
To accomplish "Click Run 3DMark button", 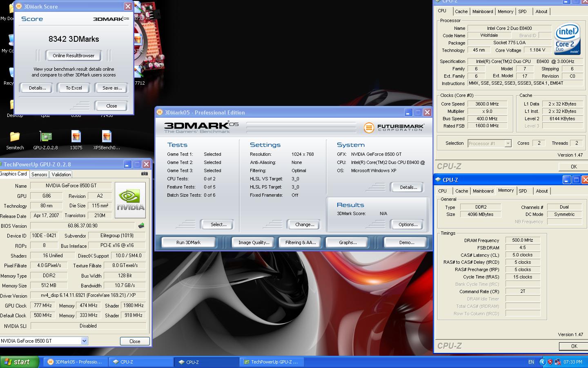I will coord(188,242).
